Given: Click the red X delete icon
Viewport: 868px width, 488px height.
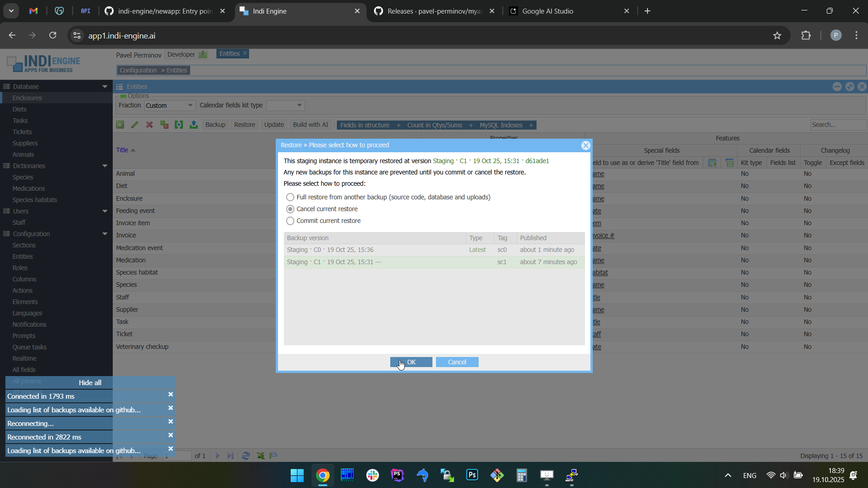Looking at the screenshot, I should [x=149, y=125].
